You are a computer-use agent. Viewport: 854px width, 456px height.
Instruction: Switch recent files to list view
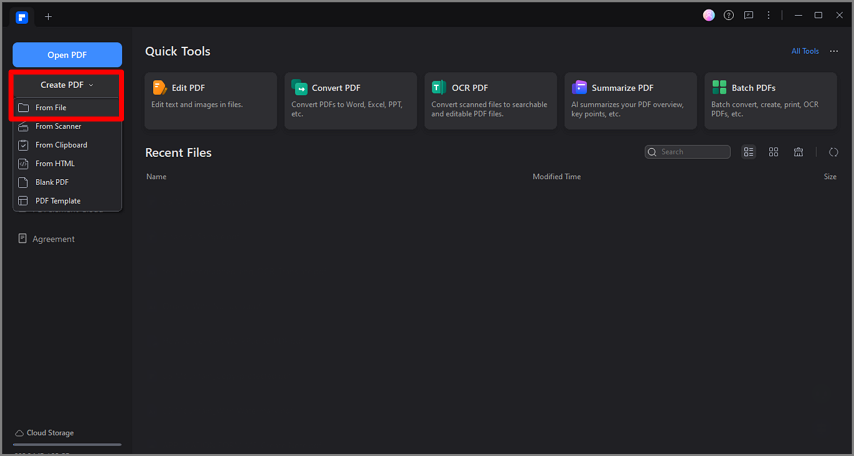click(749, 152)
